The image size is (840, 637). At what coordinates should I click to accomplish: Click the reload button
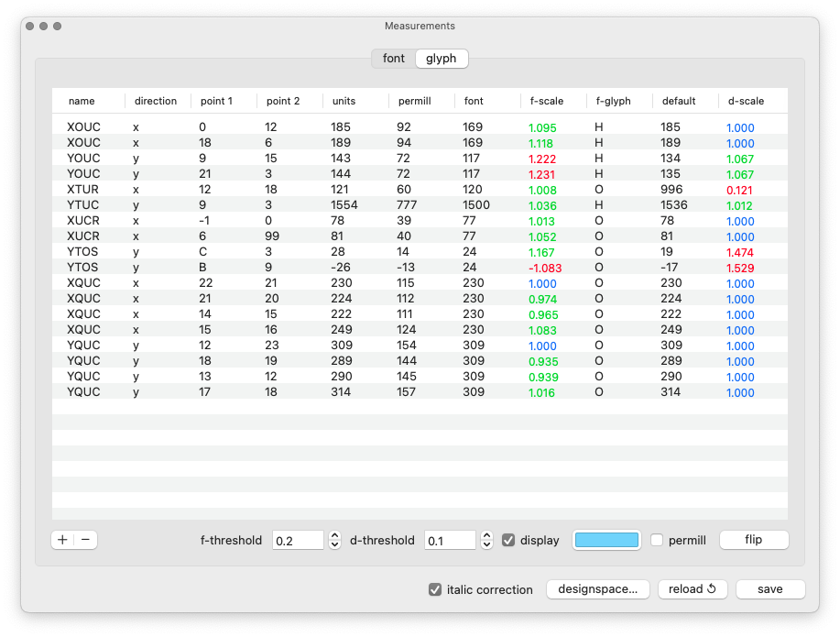click(x=693, y=589)
